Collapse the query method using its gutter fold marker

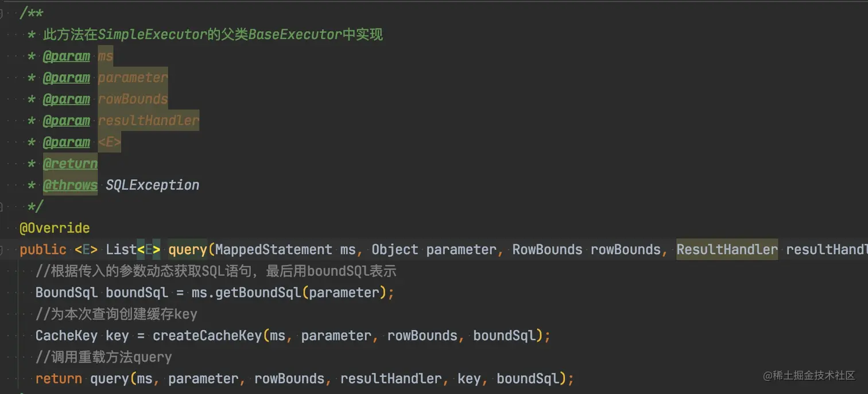(2, 250)
